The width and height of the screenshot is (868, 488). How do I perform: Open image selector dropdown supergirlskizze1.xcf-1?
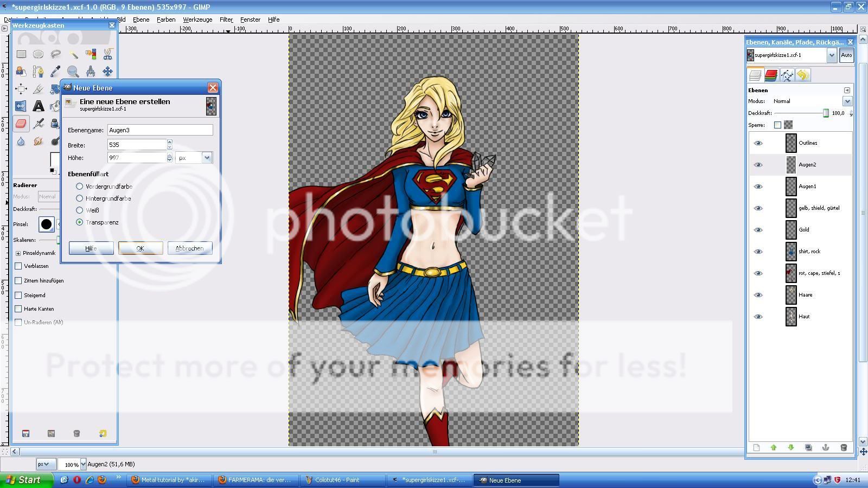[832, 55]
